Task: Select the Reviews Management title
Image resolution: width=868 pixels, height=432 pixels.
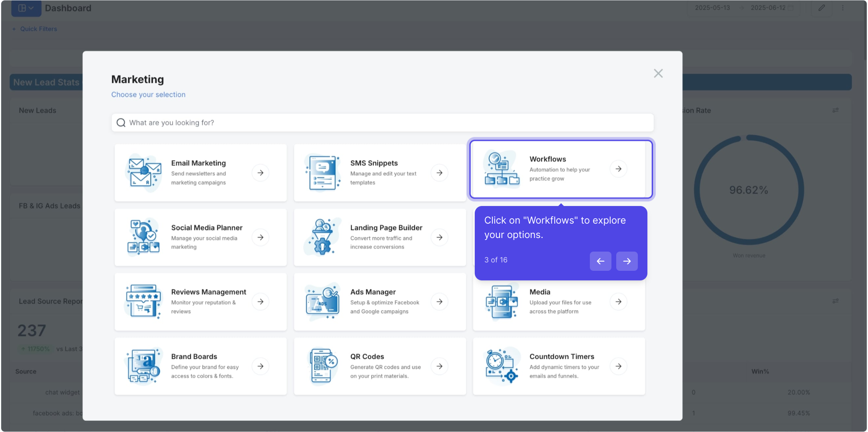Action: 209,292
